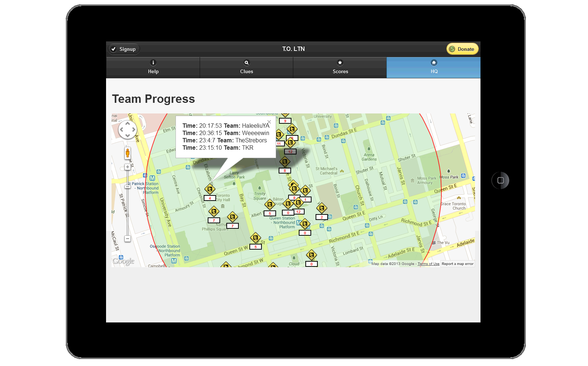Click the transit stop icon beside Moss Park label
Image resolution: width=588 pixels, height=366 pixels.
464,176
